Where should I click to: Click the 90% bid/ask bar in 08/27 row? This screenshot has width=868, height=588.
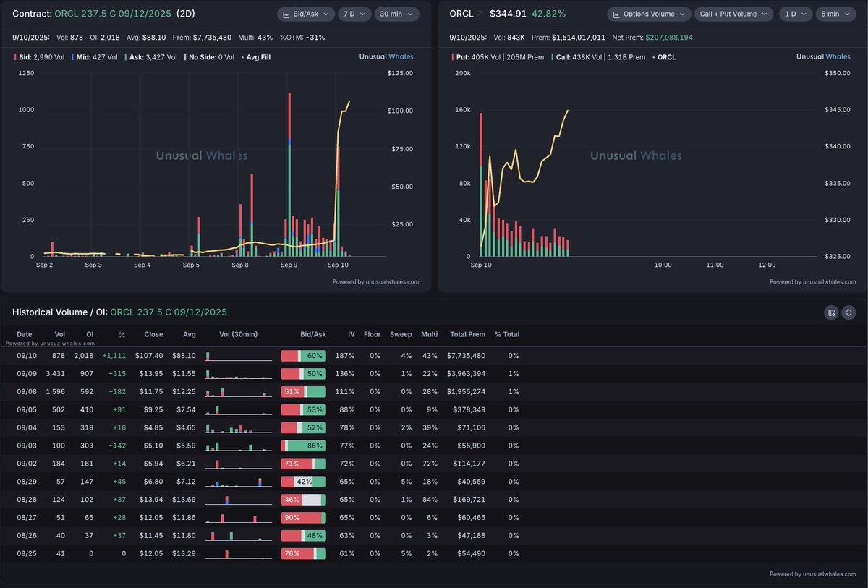coord(304,518)
